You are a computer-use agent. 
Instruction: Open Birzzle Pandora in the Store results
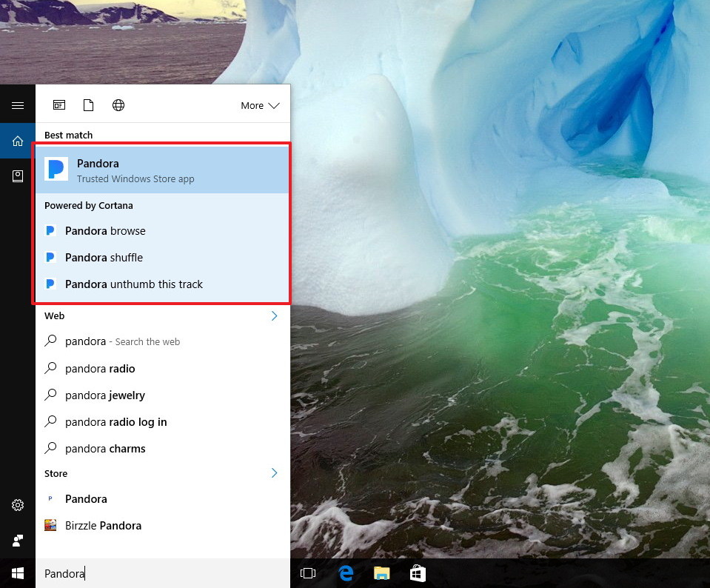[x=162, y=526]
